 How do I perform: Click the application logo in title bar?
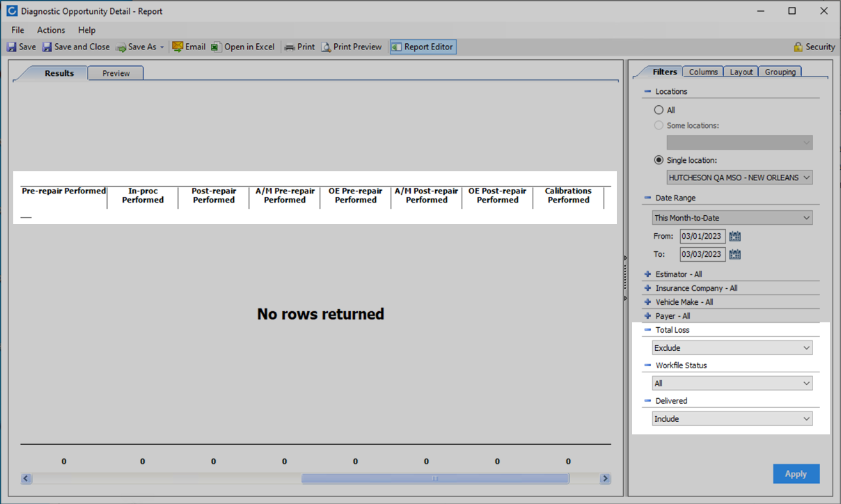click(11, 11)
